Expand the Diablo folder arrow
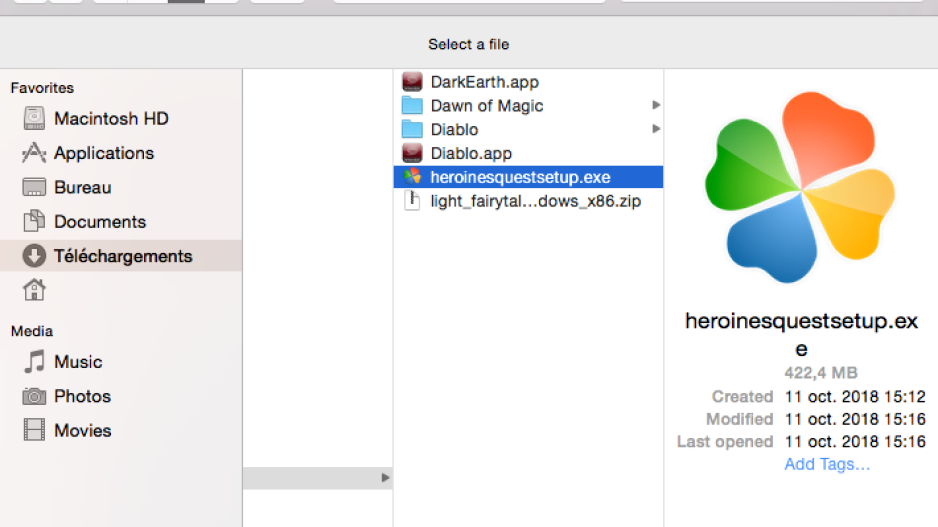This screenshot has height=527, width=938. 656,129
